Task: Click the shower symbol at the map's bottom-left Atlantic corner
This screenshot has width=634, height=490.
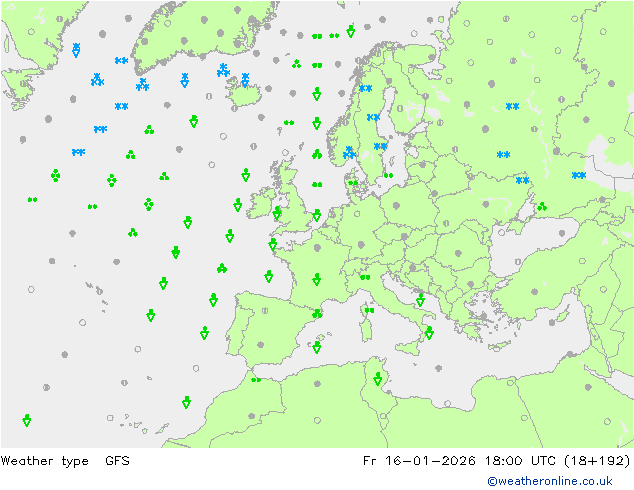Action: click(x=27, y=420)
